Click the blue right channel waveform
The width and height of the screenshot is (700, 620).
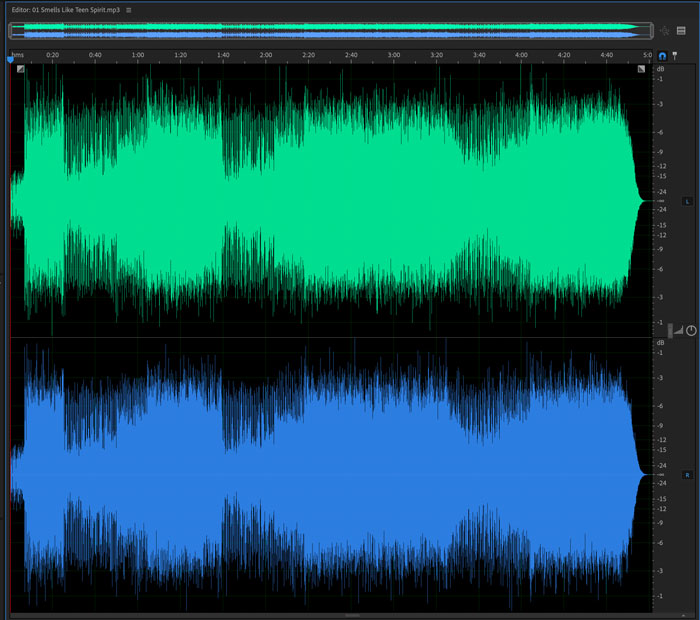[331, 475]
